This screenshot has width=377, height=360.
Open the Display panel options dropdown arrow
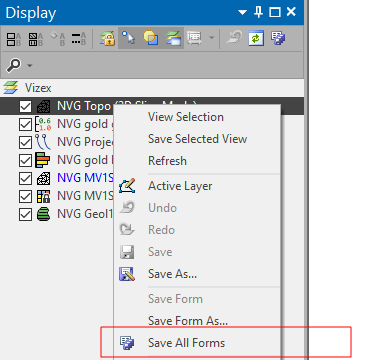tap(242, 12)
